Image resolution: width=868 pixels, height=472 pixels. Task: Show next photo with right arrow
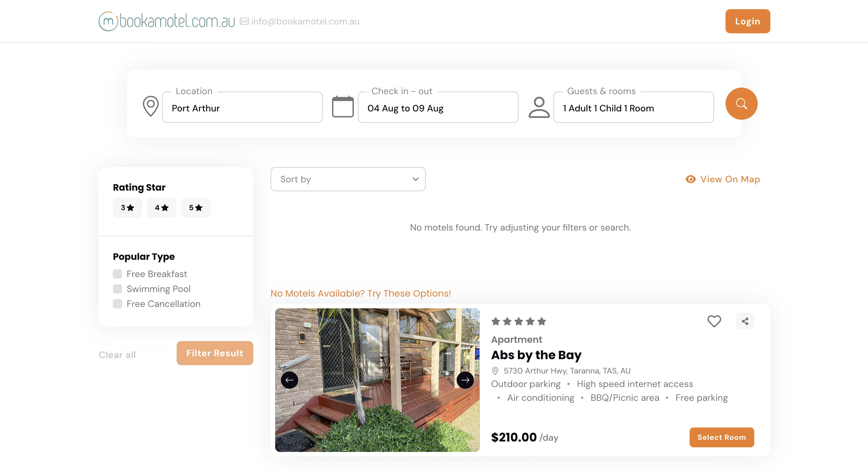point(465,380)
